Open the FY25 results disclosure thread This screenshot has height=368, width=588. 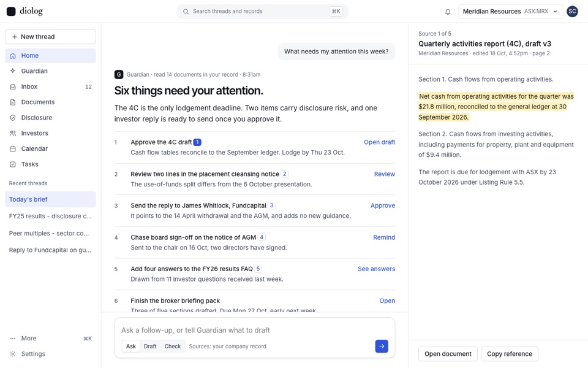(x=50, y=217)
